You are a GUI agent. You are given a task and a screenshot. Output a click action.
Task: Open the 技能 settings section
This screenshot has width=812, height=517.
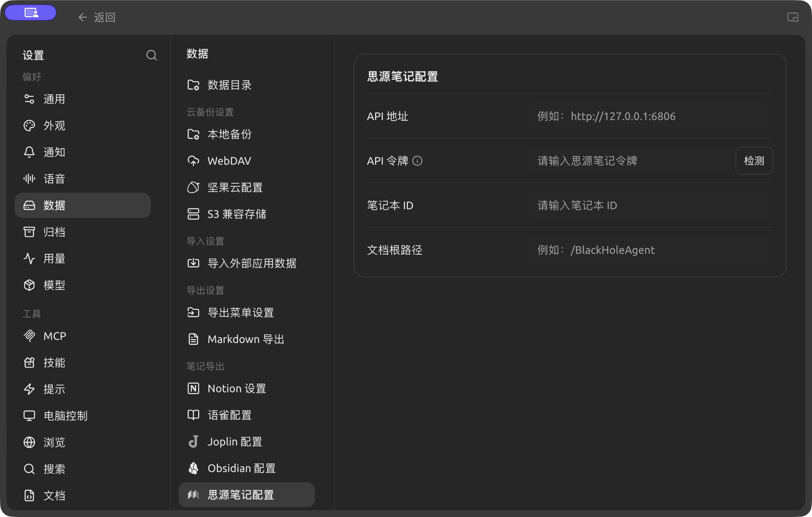point(82,363)
